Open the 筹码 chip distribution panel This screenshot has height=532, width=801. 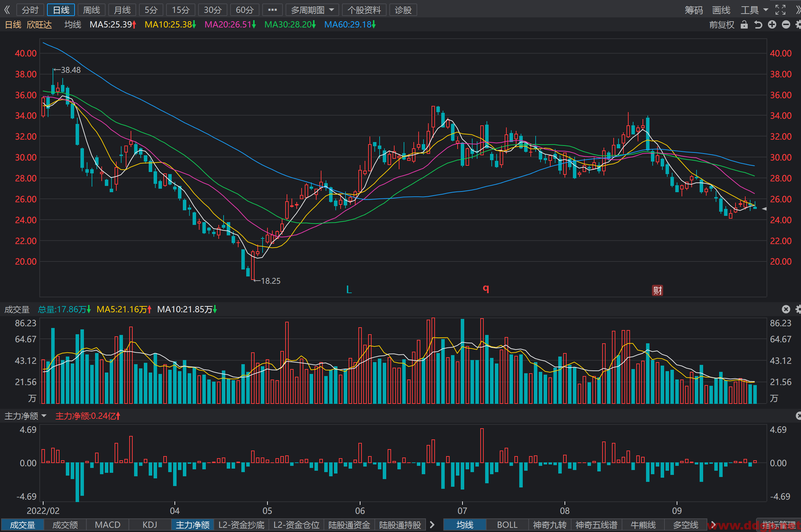(x=694, y=10)
